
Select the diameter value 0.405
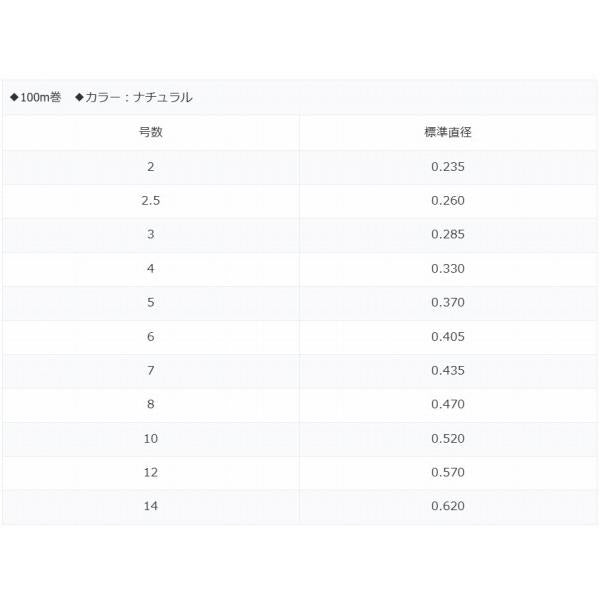click(448, 336)
